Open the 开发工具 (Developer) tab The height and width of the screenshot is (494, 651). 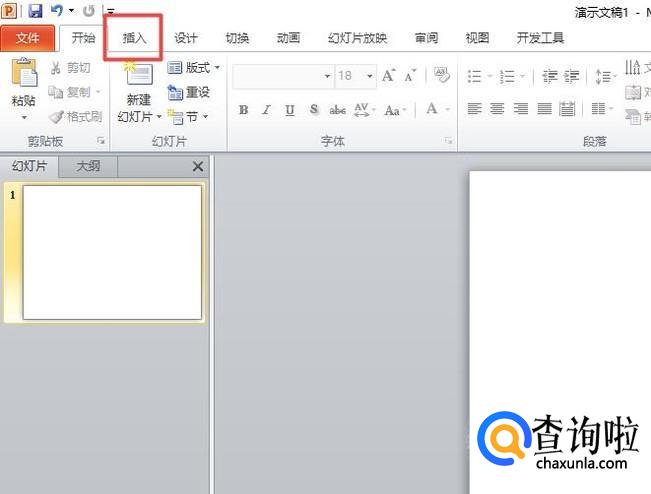tap(540, 38)
